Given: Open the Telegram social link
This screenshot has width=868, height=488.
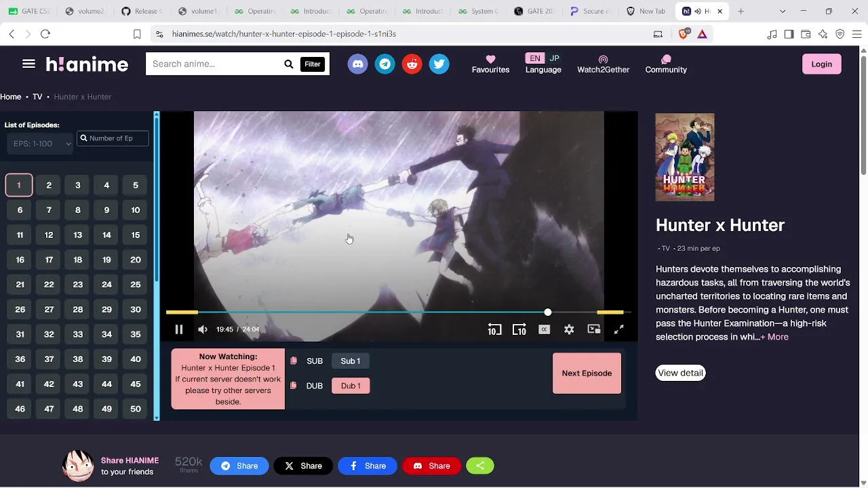Looking at the screenshot, I should pos(385,64).
